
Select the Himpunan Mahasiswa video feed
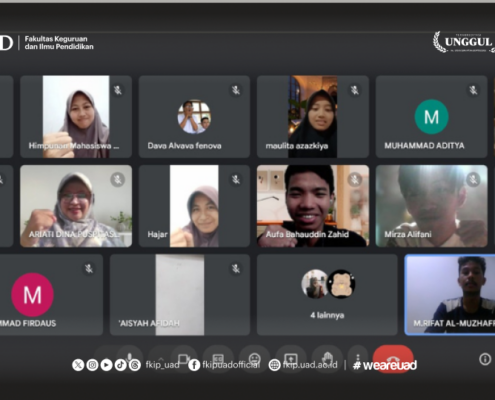[76, 117]
